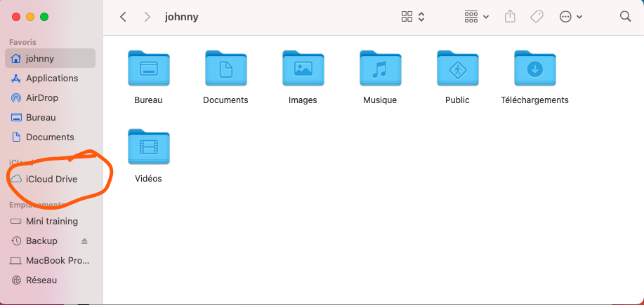Open the Téléchargements folder icon
Screen dimensions: 644x305
click(534, 69)
